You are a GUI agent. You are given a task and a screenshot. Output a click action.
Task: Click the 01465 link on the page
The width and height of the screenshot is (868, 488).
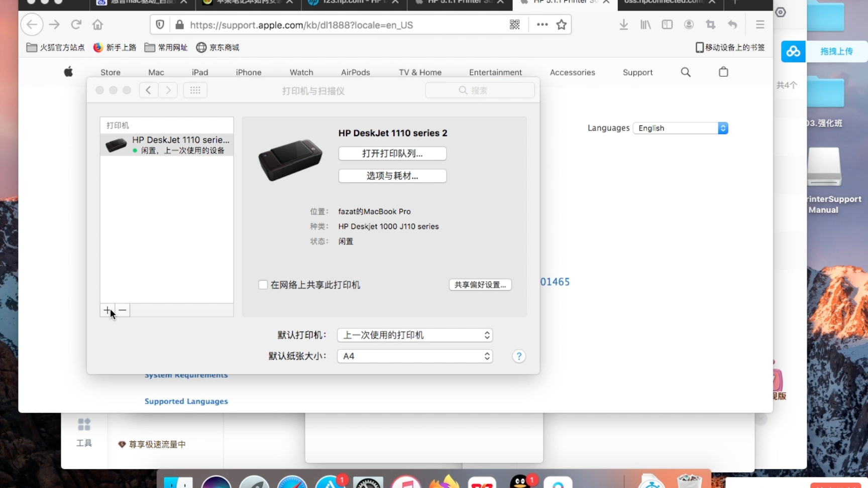(555, 282)
